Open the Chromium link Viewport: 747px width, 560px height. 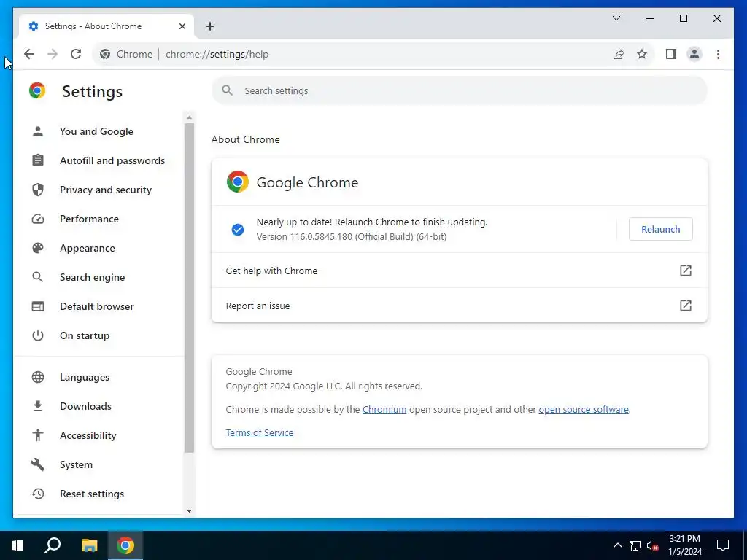click(384, 410)
